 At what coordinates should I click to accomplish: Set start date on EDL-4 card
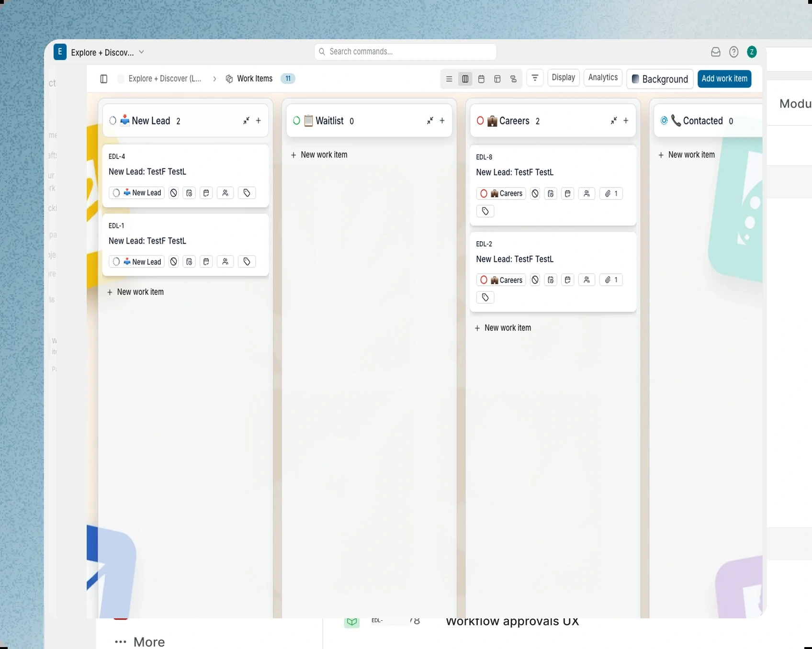pos(189,193)
